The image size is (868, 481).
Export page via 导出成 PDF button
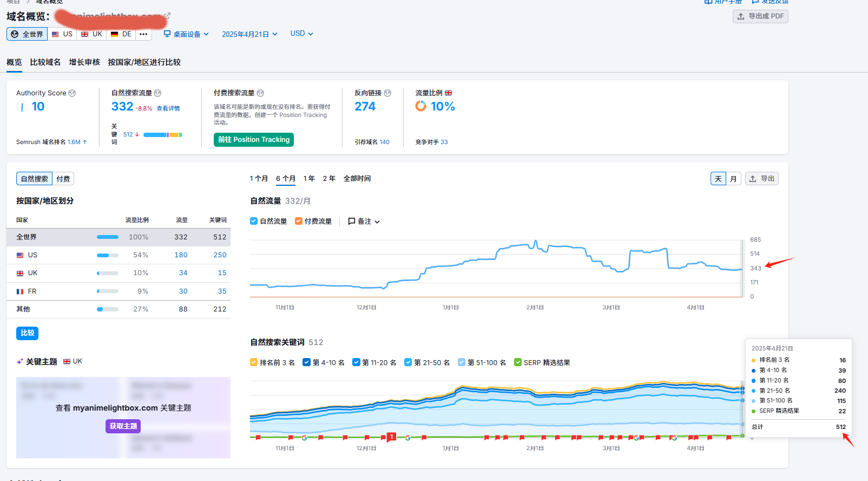(760, 16)
